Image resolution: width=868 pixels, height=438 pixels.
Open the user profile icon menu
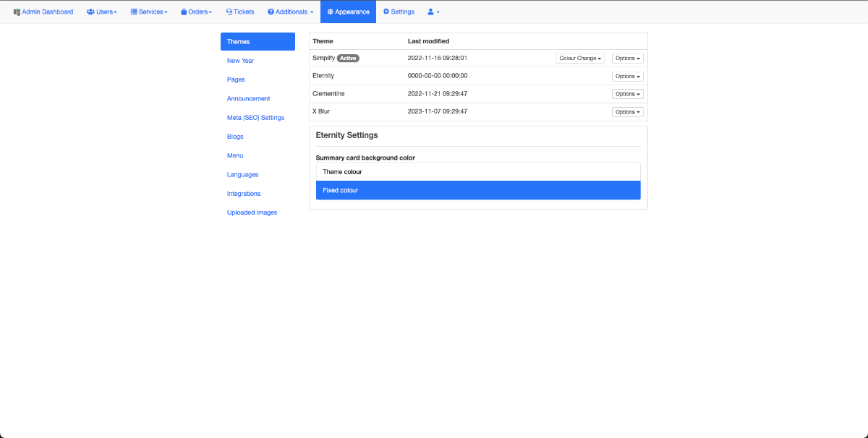(x=433, y=12)
